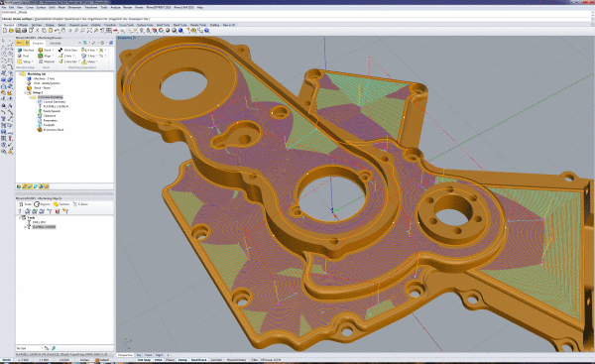
Task: Toggle Grid Snap in status bar
Action: [x=144, y=360]
